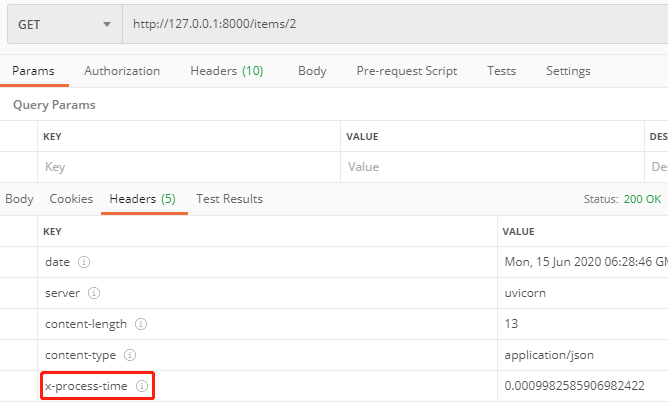Click info icon beside server header

click(x=93, y=293)
